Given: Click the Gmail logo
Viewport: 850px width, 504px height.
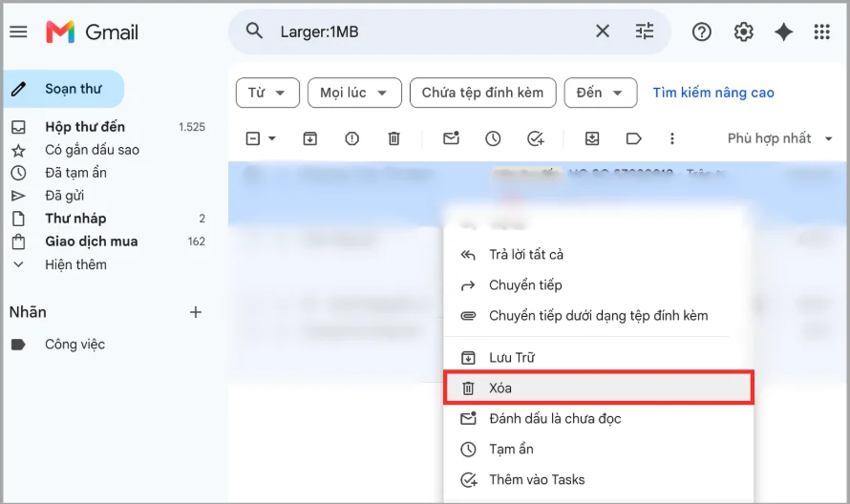Looking at the screenshot, I should [x=92, y=31].
